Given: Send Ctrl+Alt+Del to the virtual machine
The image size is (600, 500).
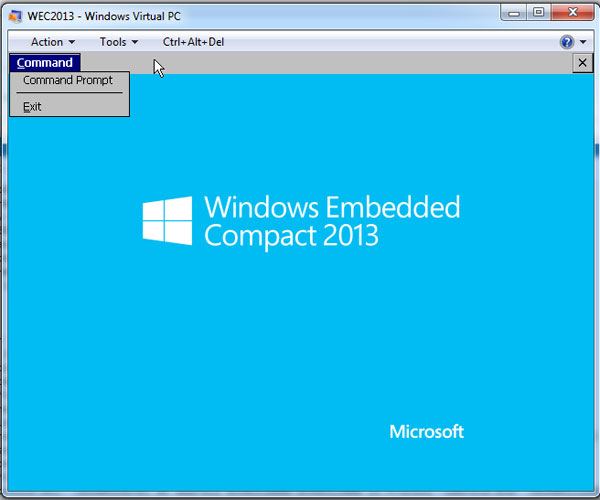Looking at the screenshot, I should 193,42.
